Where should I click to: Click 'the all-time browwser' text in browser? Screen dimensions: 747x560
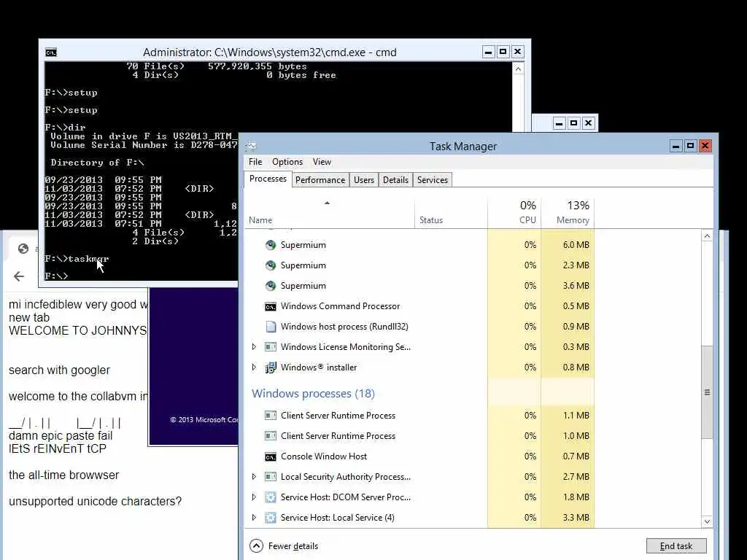coord(64,475)
